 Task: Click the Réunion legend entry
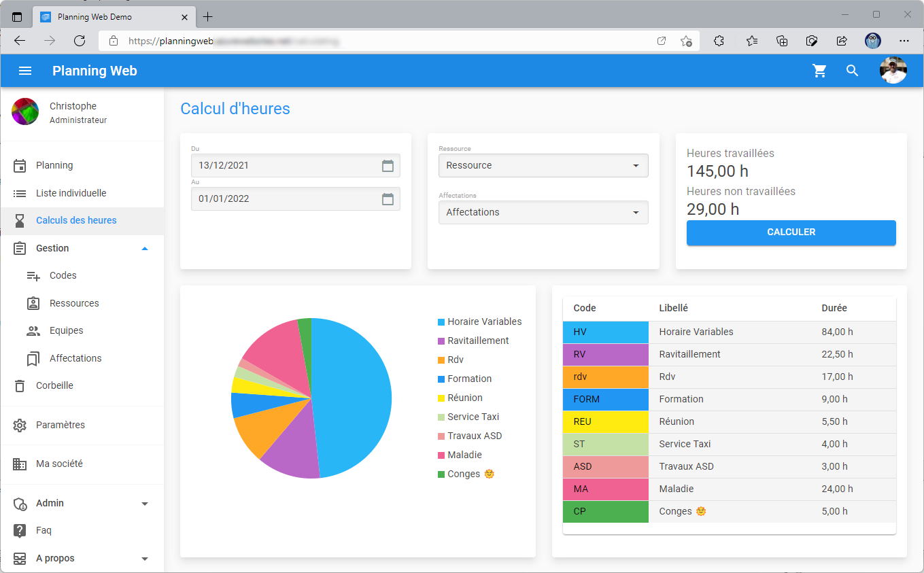point(460,398)
